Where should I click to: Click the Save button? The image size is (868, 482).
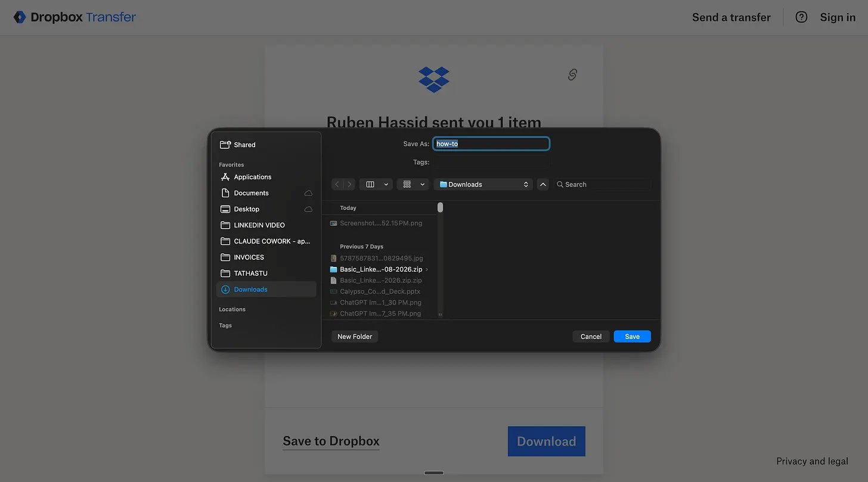633,337
